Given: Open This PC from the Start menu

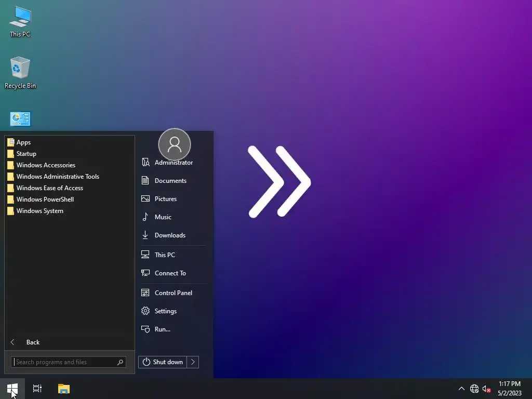Looking at the screenshot, I should click(x=172, y=255).
